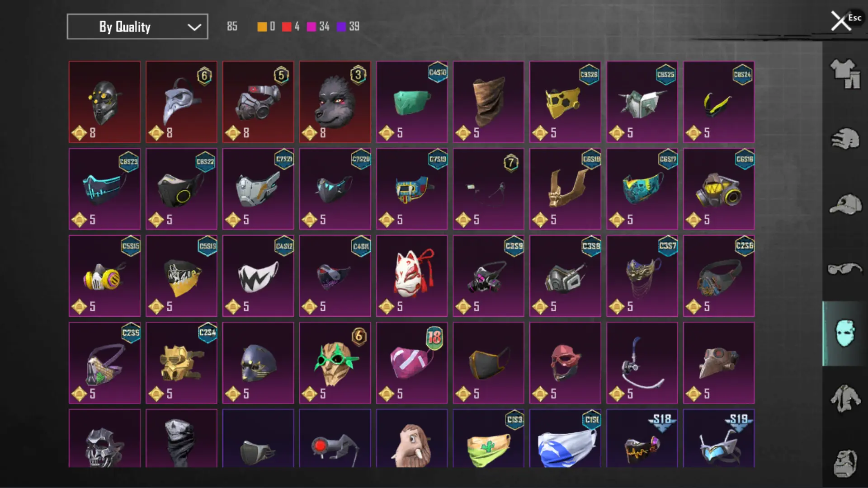The image size is (868, 488).
Task: Switch to the cap hats category
Action: point(845,204)
